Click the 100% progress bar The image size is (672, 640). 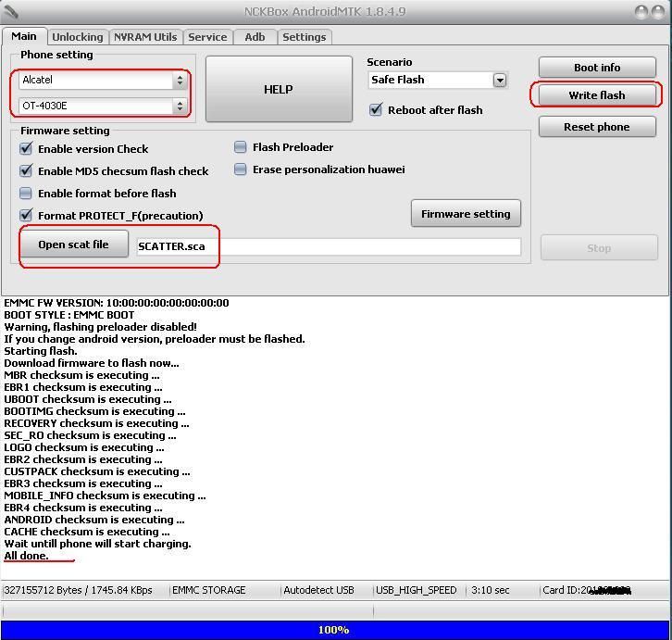point(335,630)
